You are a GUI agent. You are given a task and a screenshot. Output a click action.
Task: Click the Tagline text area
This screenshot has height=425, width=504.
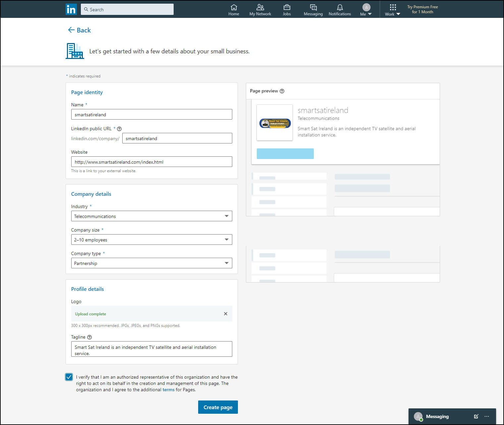(151, 349)
